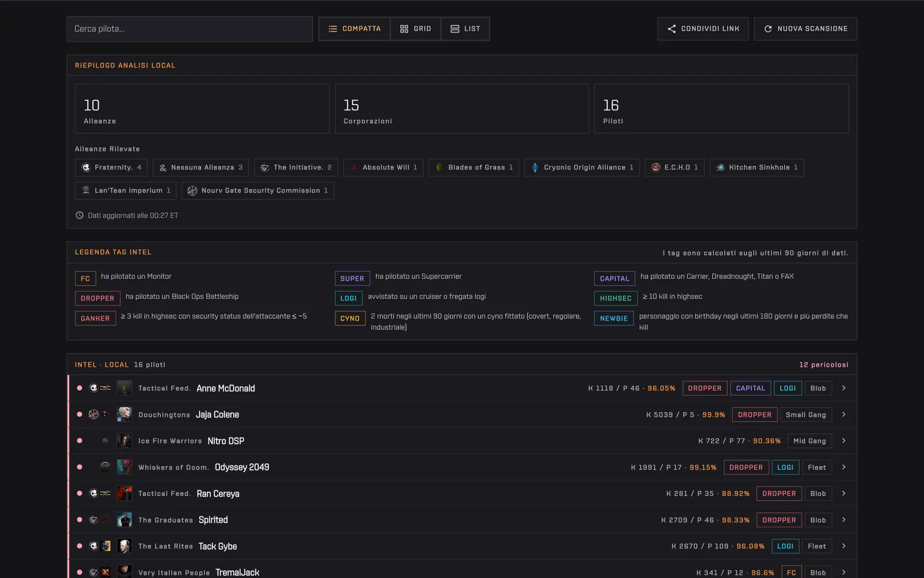924x578 pixels.
Task: Switch to GRID view
Action: [416, 29]
